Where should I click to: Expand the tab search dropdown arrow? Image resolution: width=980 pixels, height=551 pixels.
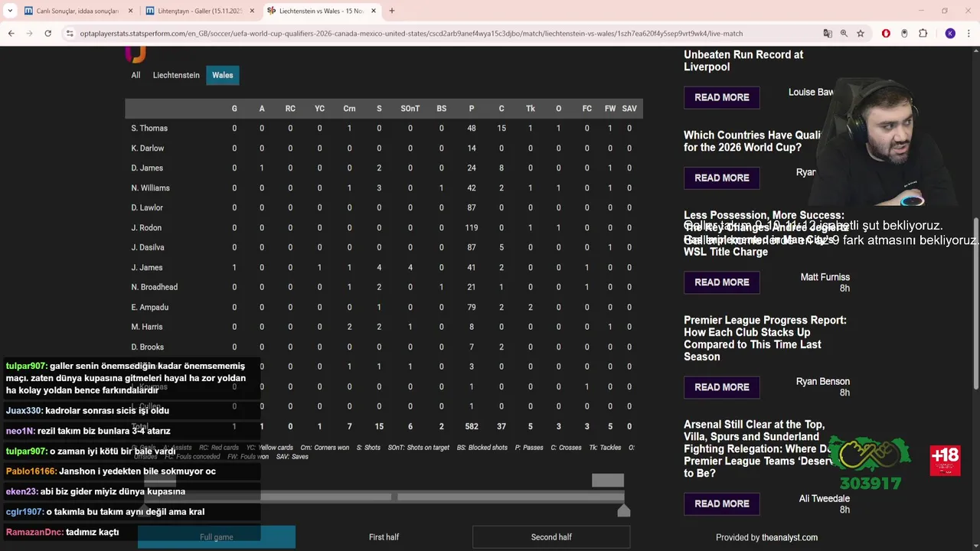pyautogui.click(x=10, y=11)
